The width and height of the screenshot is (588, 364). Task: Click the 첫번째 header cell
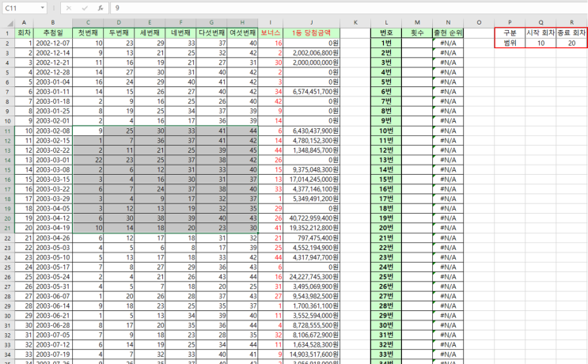(88, 33)
